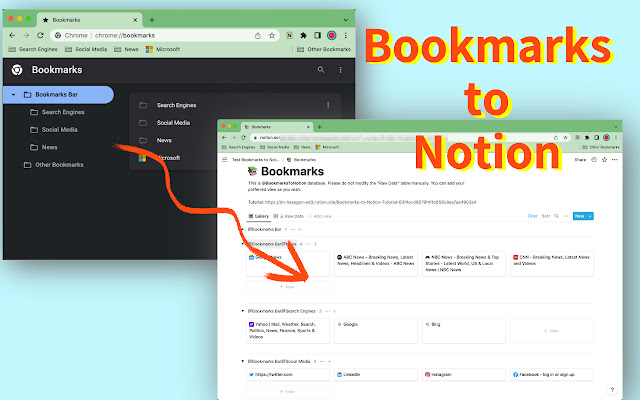Open the Test Bookmarks to Not... breadcrumb in Notion
This screenshot has width=640, height=400.
(256, 160)
